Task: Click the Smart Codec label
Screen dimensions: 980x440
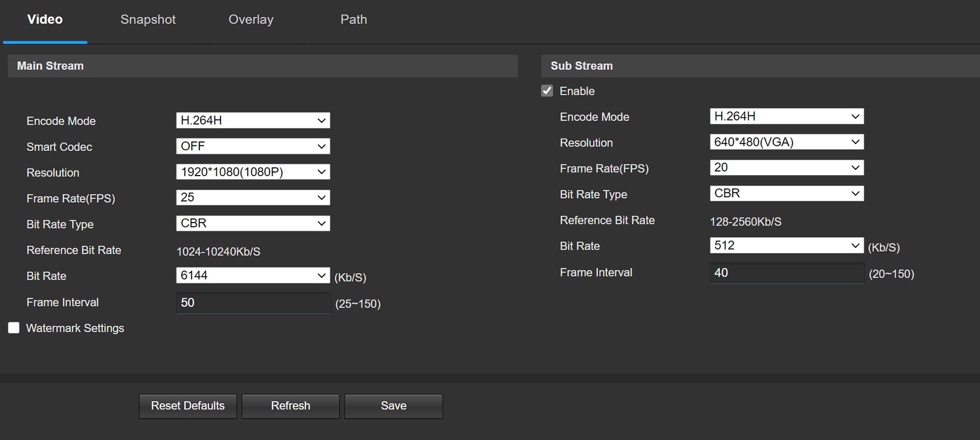Action: 59,147
